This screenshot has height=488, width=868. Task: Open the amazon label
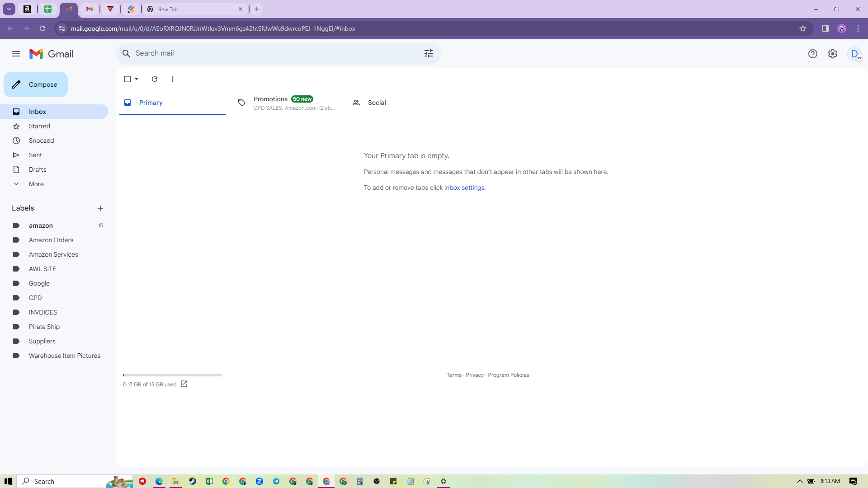pyautogui.click(x=54, y=225)
